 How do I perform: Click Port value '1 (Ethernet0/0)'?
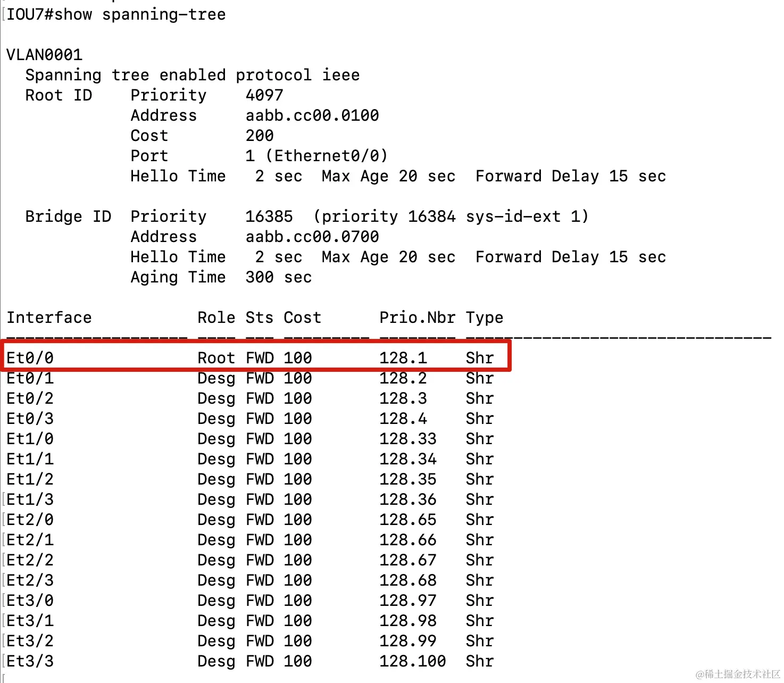click(317, 156)
